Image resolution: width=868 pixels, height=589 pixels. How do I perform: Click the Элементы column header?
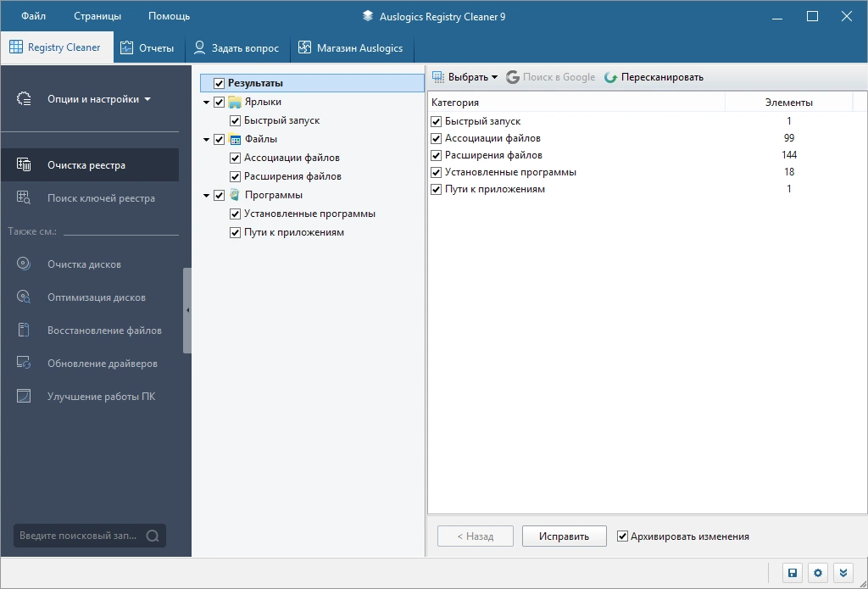coord(789,103)
